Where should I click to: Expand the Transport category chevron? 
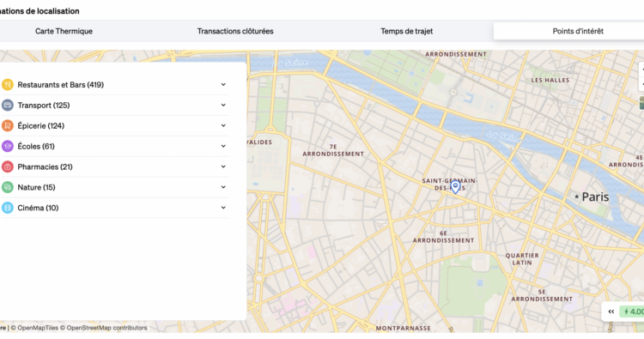223,105
